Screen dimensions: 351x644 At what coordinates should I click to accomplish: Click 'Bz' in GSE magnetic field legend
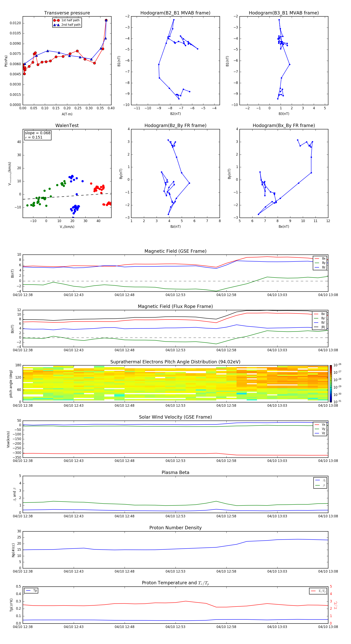click(320, 267)
